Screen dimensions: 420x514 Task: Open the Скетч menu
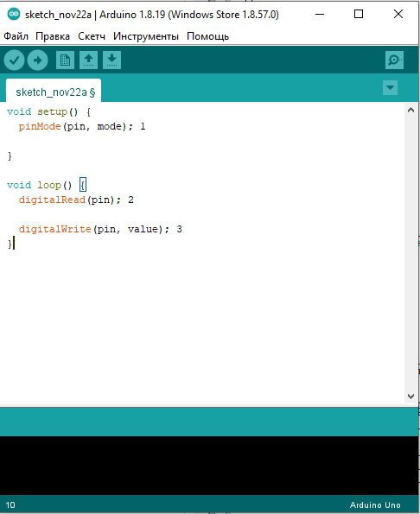tap(92, 36)
